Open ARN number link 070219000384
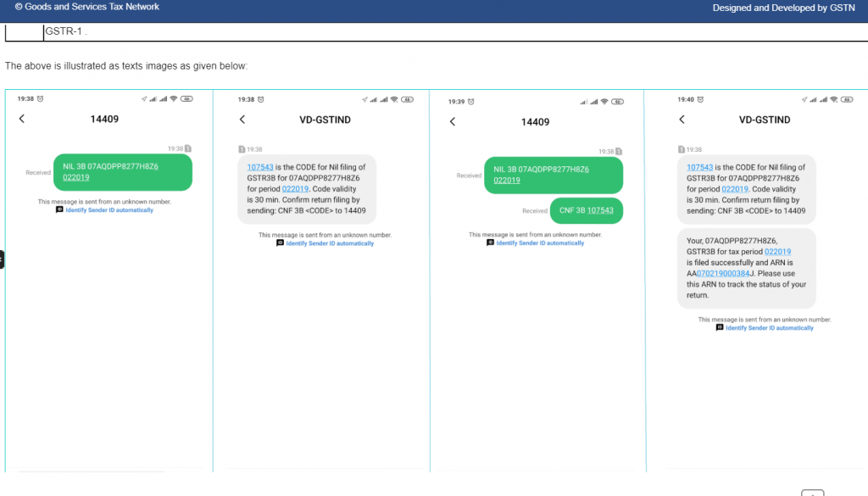Image resolution: width=868 pixels, height=496 pixels. [722, 274]
